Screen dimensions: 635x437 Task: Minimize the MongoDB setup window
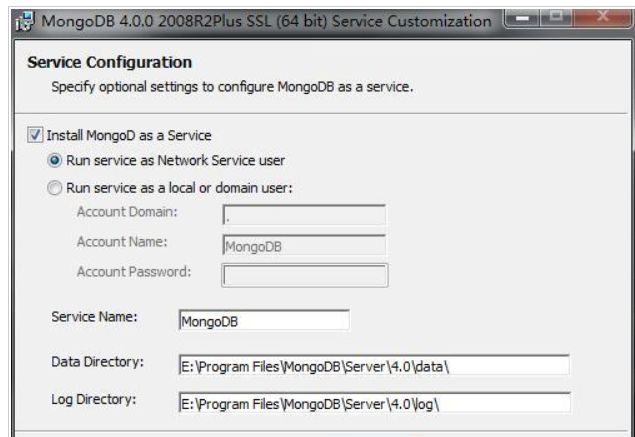point(523,18)
